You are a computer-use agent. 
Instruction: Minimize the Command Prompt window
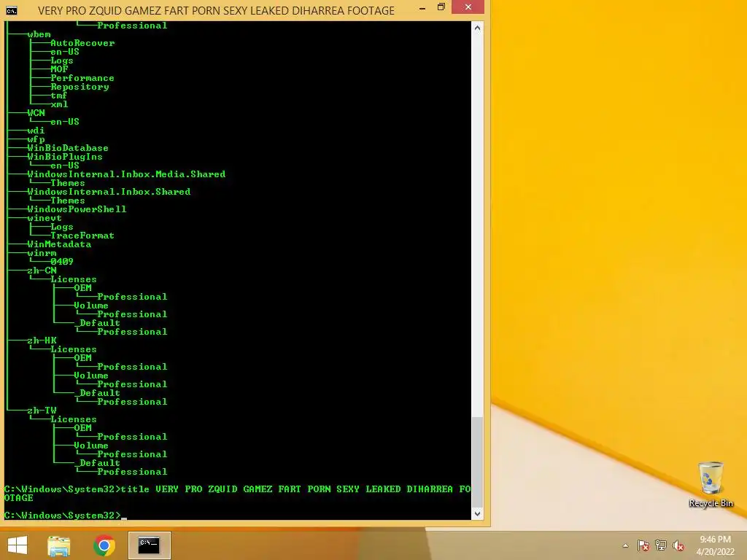tap(422, 7)
